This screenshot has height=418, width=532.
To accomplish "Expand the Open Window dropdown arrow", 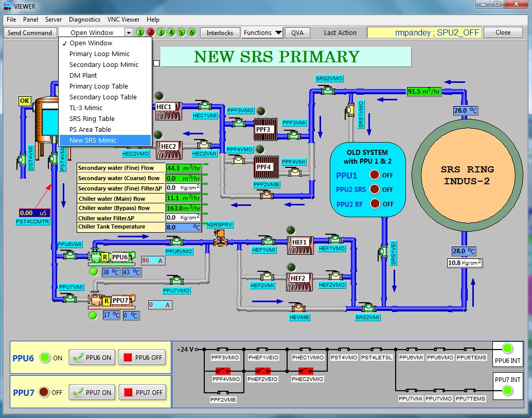I will (129, 32).
